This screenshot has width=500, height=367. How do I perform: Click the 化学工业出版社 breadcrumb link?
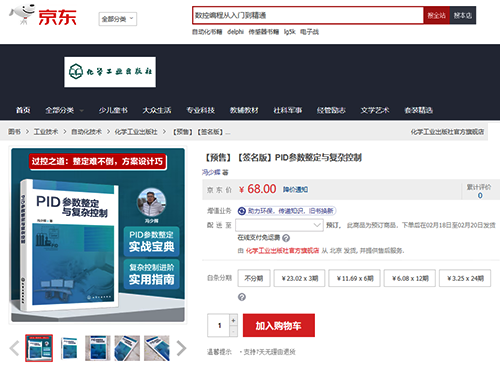click(136, 132)
